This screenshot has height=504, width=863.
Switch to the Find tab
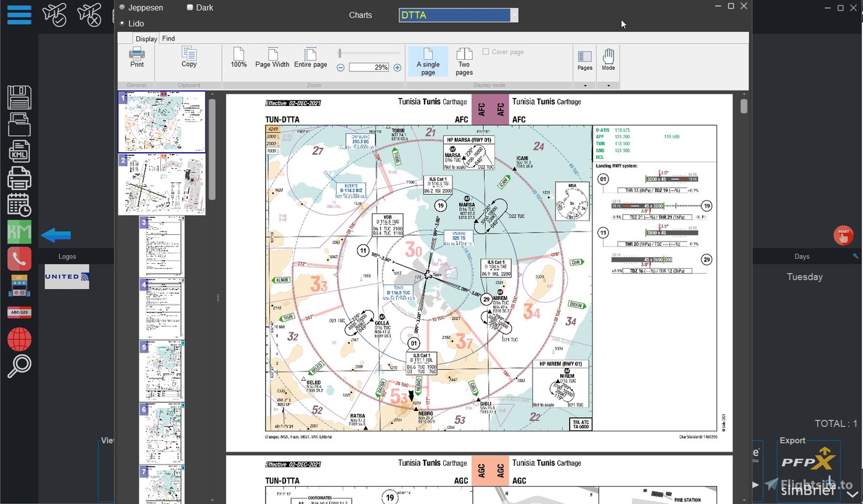pos(168,38)
